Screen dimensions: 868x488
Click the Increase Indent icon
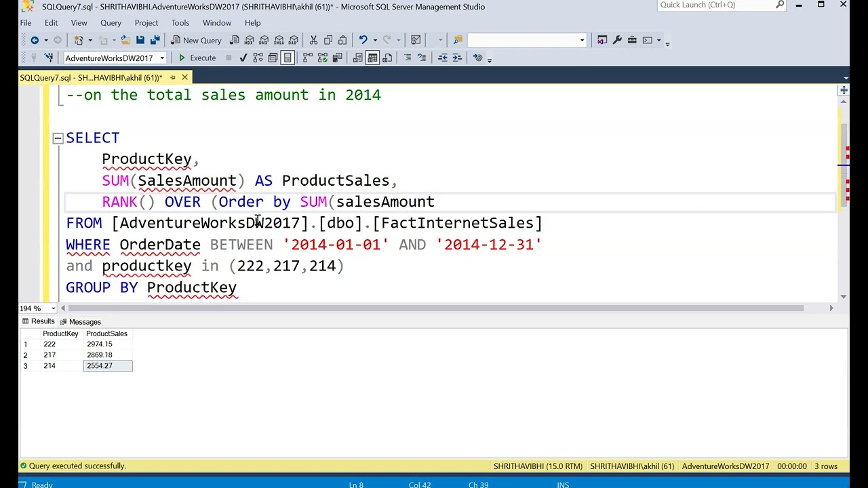coord(457,58)
